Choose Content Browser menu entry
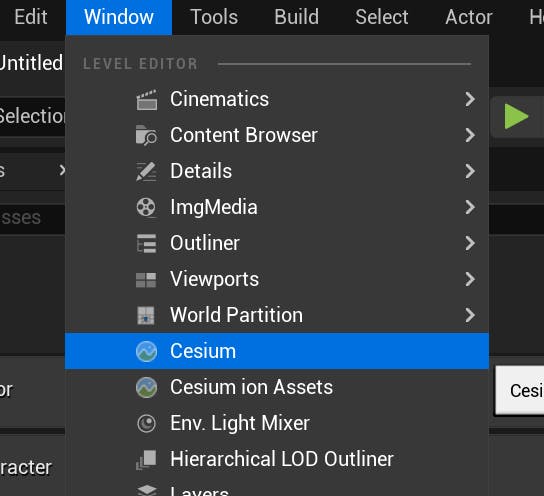 pos(277,135)
